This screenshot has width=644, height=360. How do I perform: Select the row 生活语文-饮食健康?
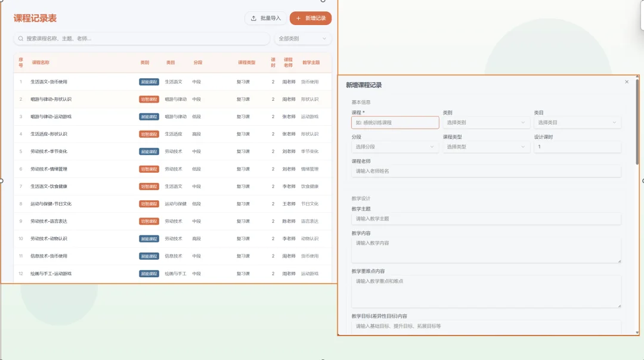(172, 187)
